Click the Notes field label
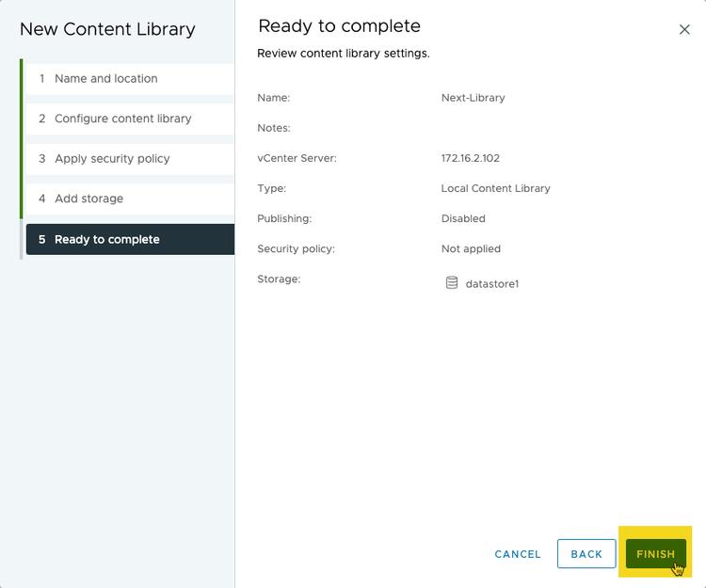This screenshot has width=706, height=588. point(274,128)
